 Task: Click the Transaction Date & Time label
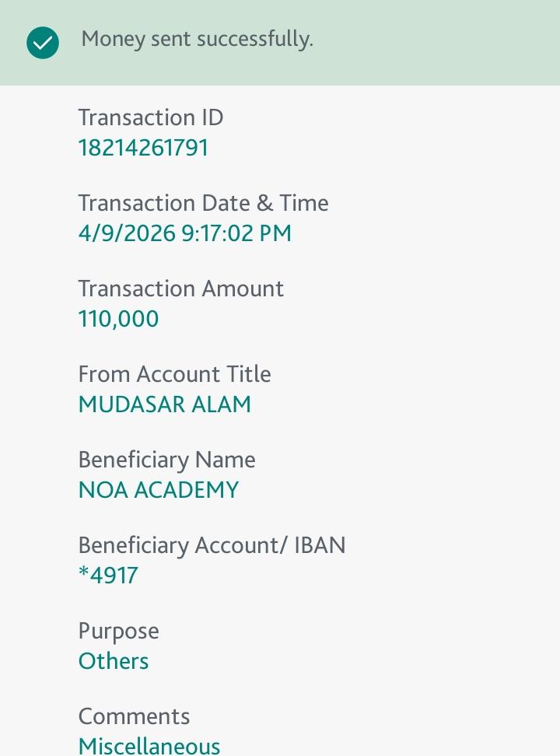click(x=203, y=203)
